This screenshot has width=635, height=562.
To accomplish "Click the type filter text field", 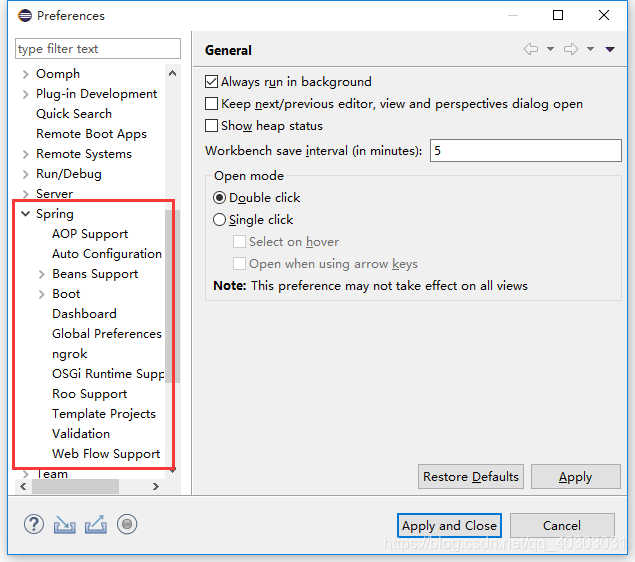I will coord(98,49).
